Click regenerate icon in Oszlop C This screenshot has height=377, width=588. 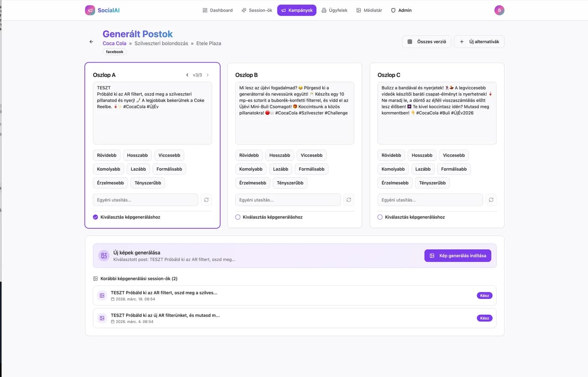tap(491, 200)
